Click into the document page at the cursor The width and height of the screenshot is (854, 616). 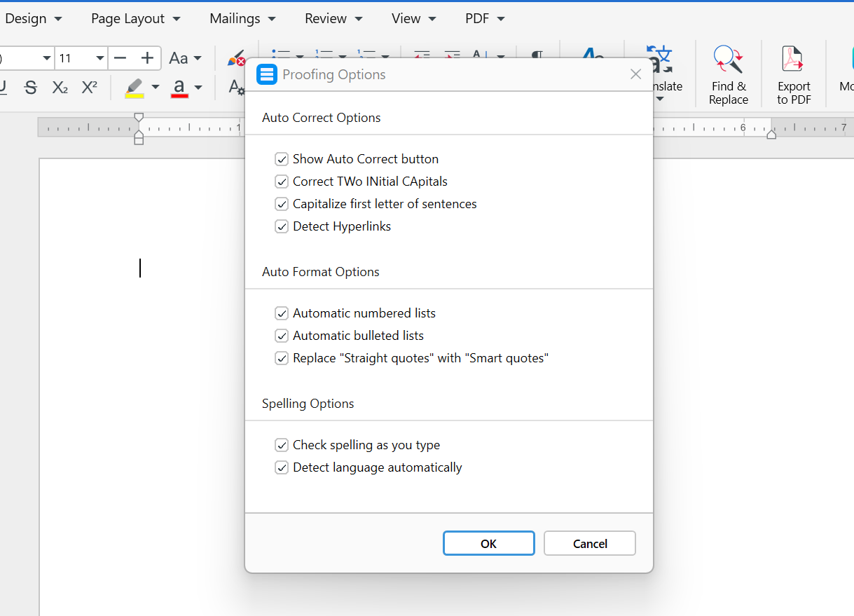click(x=140, y=268)
